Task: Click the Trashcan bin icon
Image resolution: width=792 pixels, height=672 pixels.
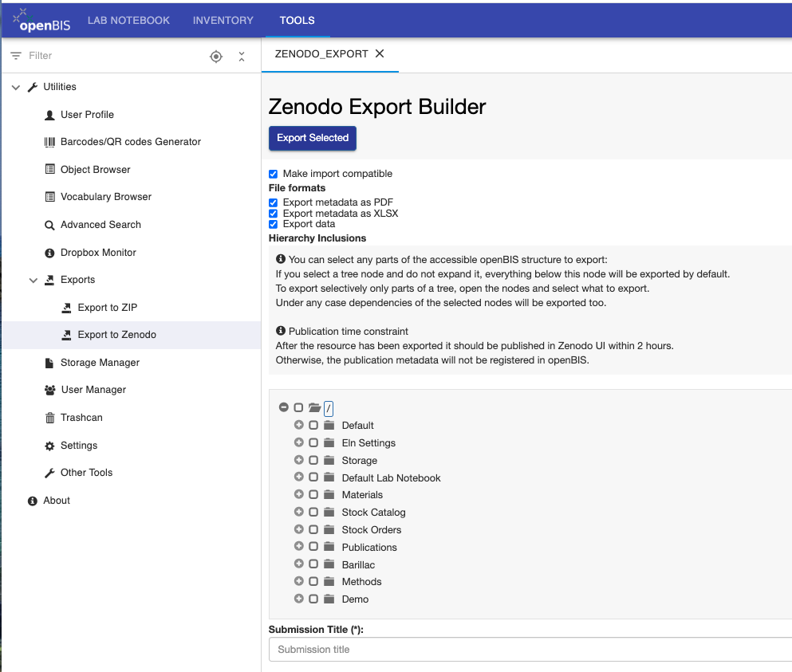Action: coord(49,418)
